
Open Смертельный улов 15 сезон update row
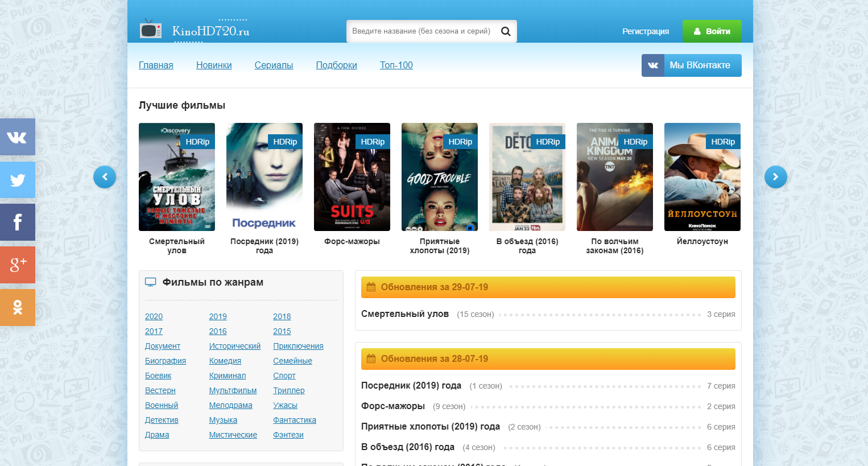tap(548, 314)
